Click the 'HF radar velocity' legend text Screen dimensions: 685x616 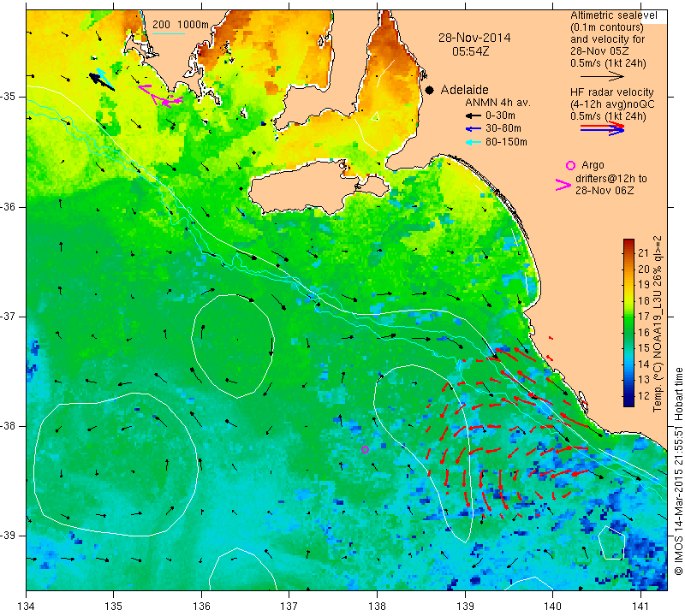[x=611, y=92]
